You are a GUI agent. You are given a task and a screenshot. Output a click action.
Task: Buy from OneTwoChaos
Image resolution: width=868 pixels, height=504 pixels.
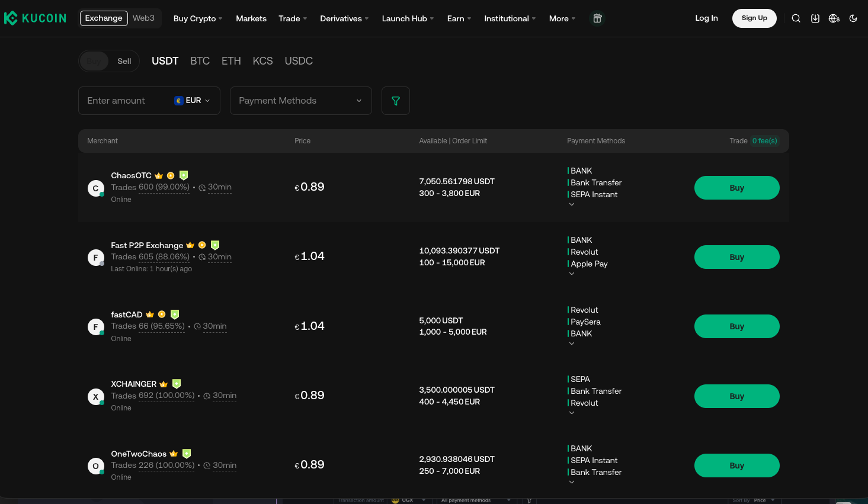(x=737, y=466)
